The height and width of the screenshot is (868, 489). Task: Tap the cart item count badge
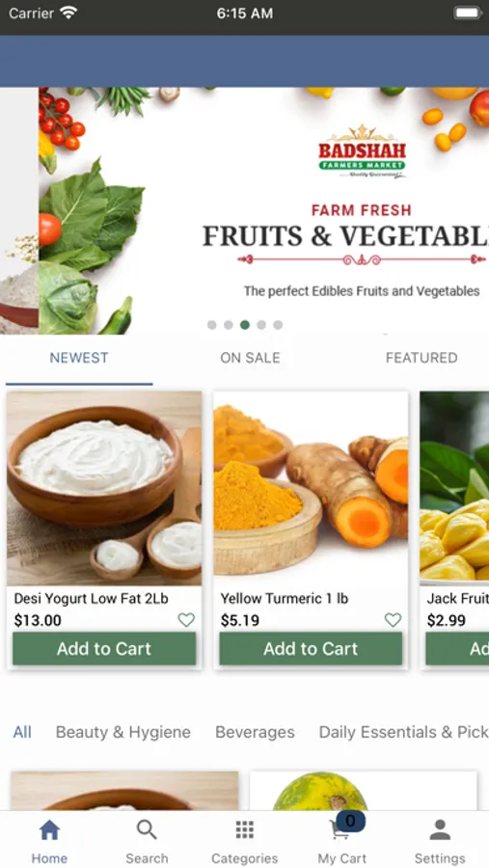[x=350, y=821]
